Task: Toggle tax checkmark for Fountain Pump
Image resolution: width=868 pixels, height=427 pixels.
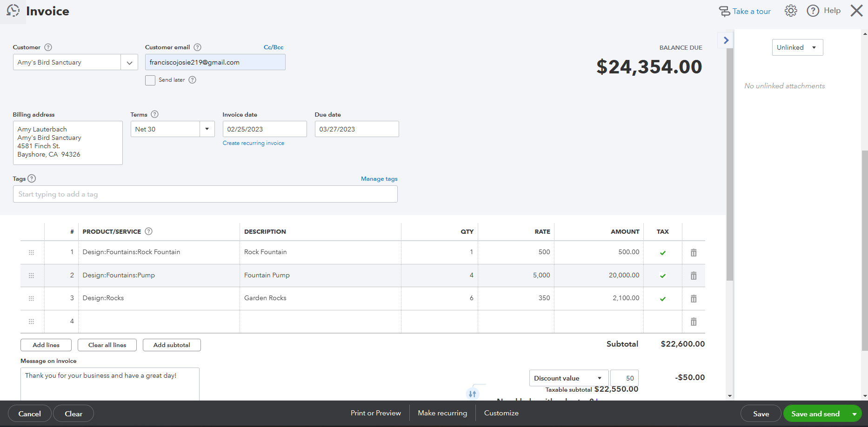Action: (x=663, y=276)
